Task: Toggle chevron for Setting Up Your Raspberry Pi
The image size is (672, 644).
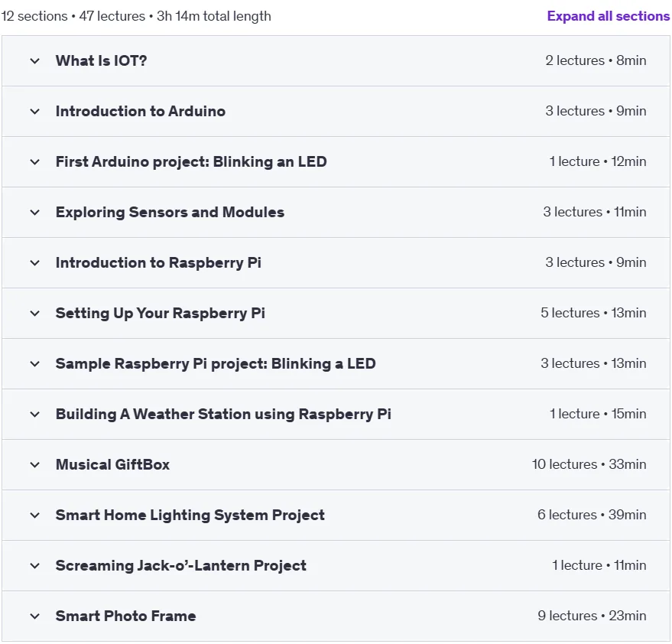Action: coord(35,314)
